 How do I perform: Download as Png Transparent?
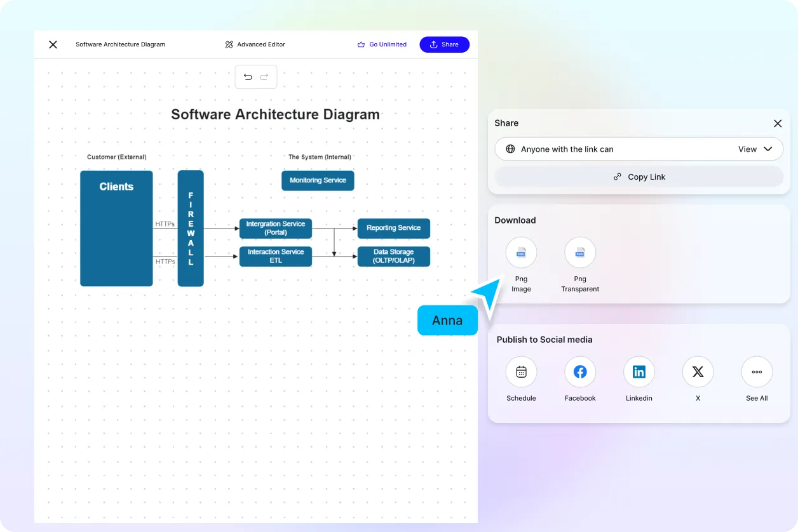coord(580,253)
